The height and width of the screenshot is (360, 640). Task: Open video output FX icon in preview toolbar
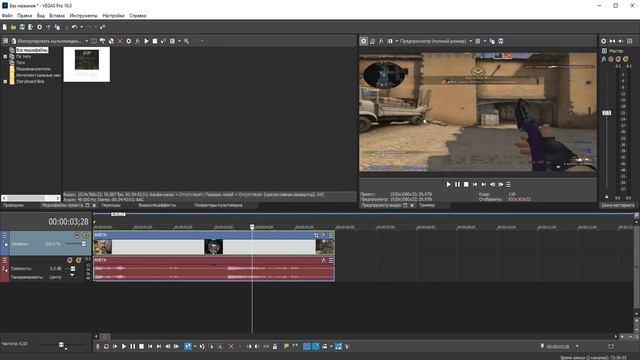click(x=381, y=41)
